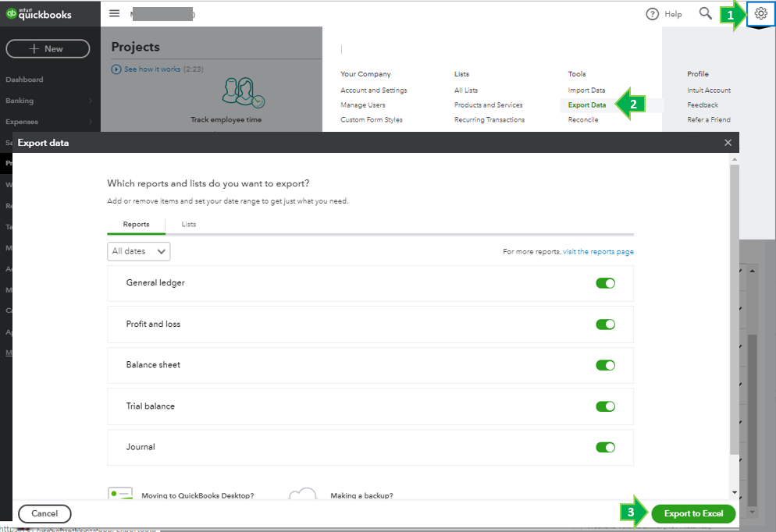Switch to the Lists tab
The height and width of the screenshot is (532, 776).
coord(189,225)
